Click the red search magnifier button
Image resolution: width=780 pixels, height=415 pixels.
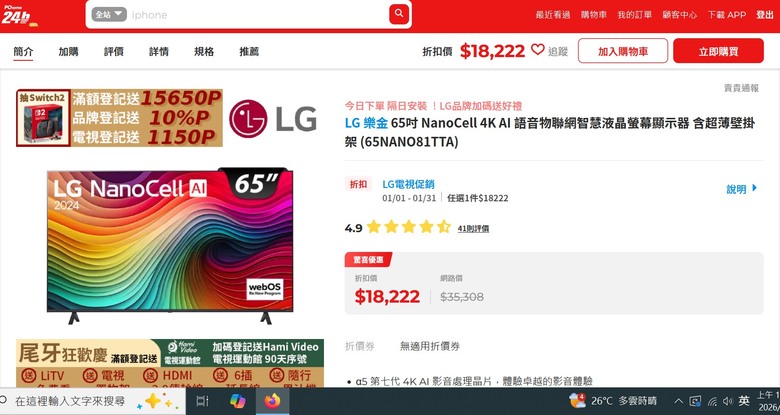399,14
